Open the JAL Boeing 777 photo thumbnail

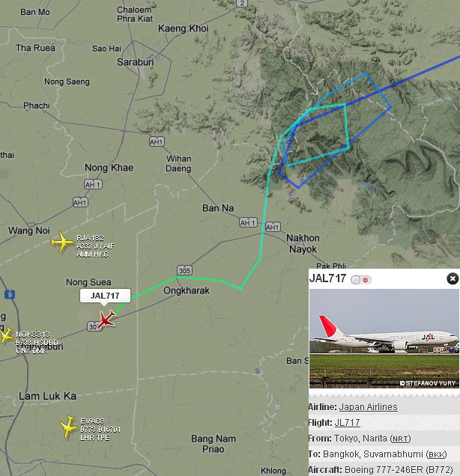pyautogui.click(x=384, y=338)
